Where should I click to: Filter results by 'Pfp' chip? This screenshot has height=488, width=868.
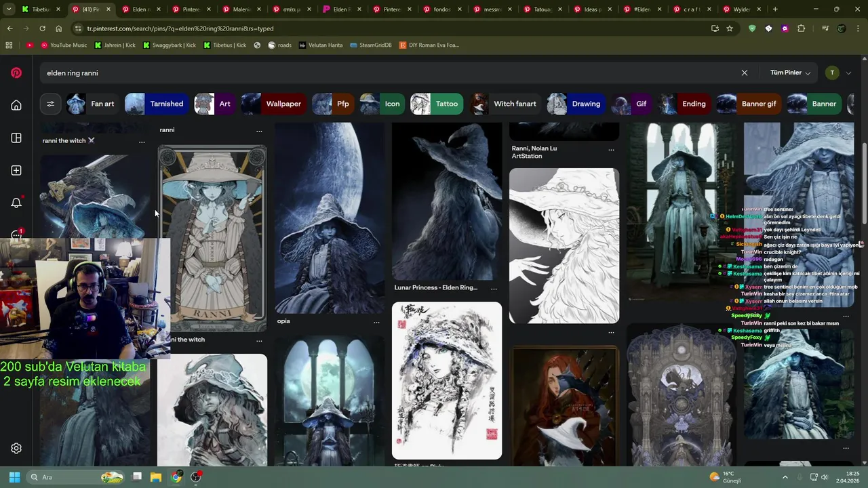pyautogui.click(x=334, y=104)
